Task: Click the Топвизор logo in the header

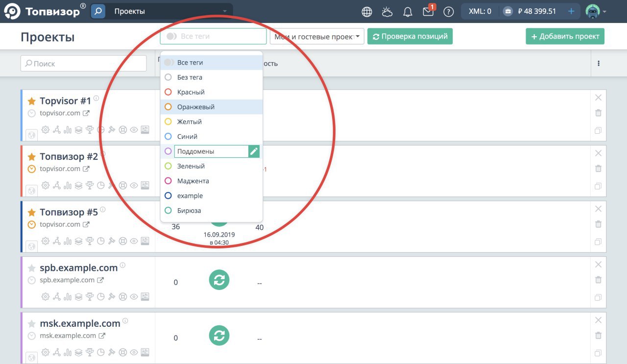Action: [45, 11]
